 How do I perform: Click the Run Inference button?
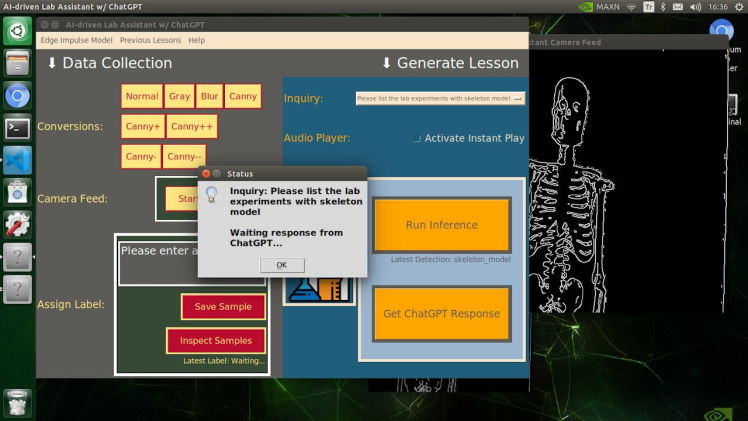[442, 225]
